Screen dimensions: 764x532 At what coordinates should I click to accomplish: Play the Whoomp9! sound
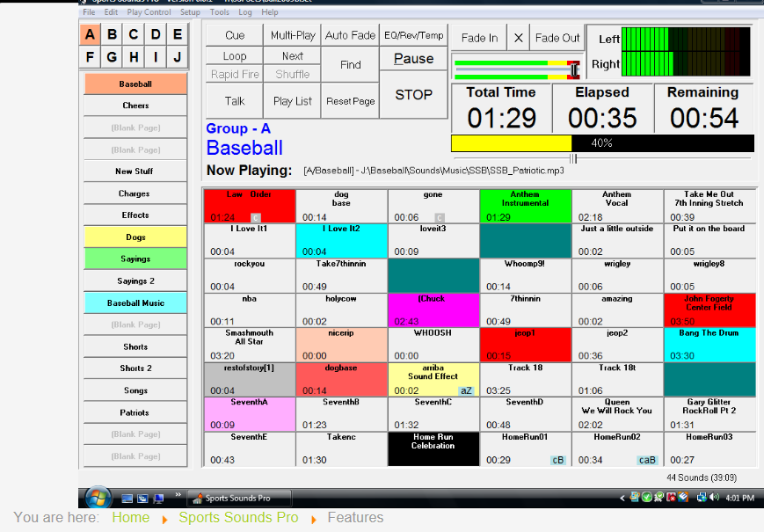tap(525, 275)
